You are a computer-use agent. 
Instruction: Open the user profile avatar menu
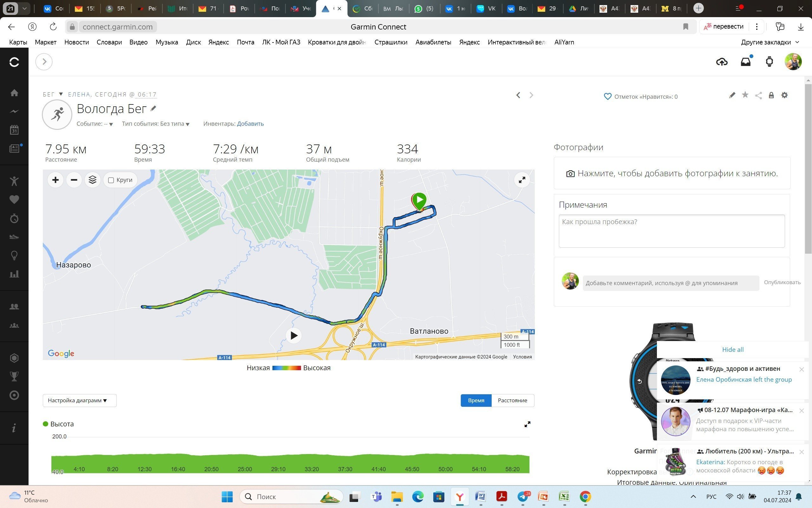click(x=793, y=62)
